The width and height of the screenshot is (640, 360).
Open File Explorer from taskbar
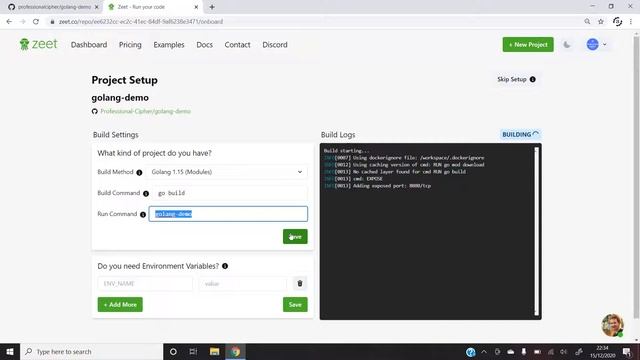pyautogui.click(x=214, y=351)
